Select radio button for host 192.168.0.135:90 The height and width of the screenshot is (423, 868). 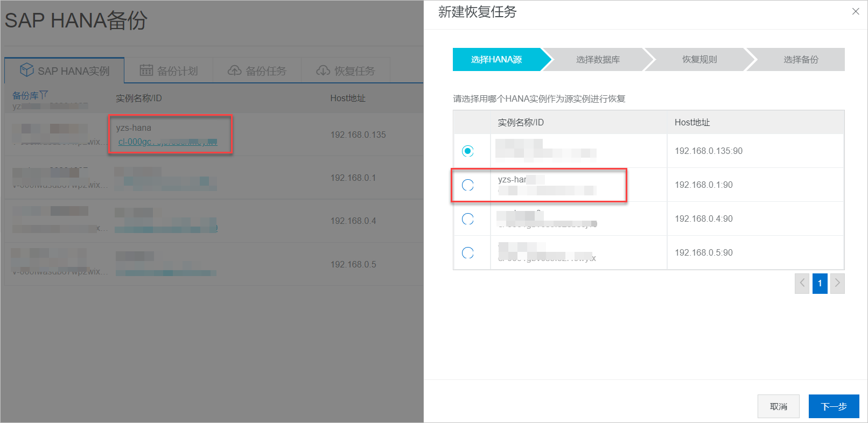tap(468, 151)
